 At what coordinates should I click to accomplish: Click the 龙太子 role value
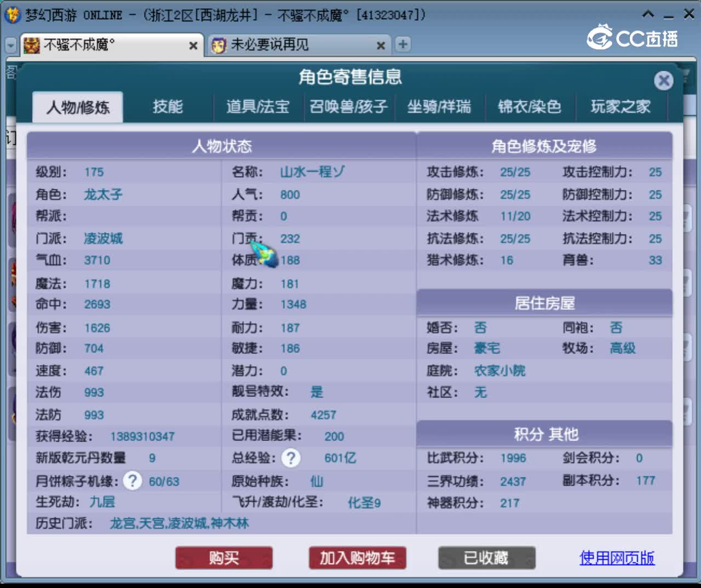[x=103, y=194]
